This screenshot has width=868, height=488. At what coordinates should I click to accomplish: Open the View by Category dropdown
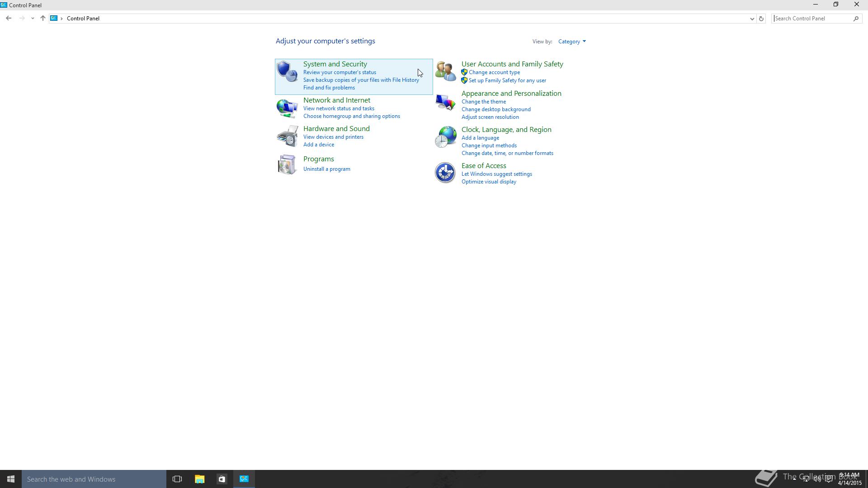click(x=572, y=42)
